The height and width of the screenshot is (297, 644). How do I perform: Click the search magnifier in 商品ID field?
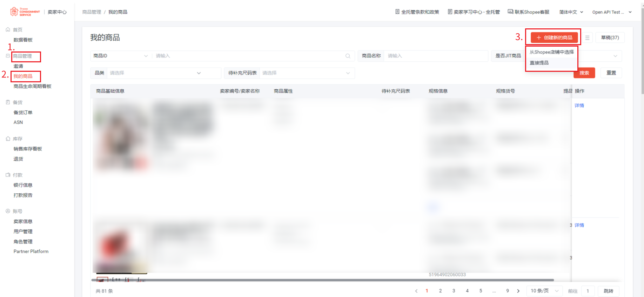(x=348, y=56)
